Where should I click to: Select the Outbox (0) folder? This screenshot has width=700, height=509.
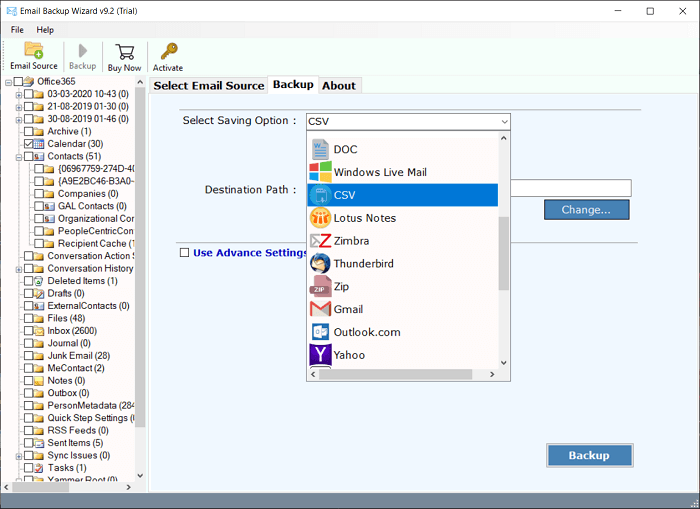(68, 393)
